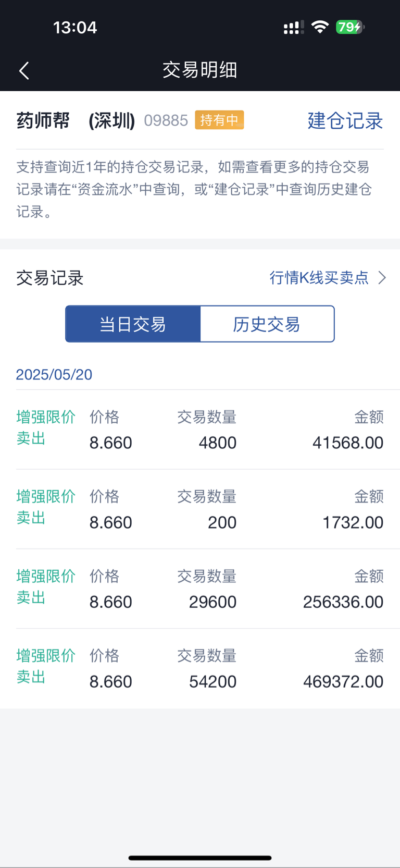Tap the 药师帮 stock name
This screenshot has width=400, height=868.
point(43,120)
